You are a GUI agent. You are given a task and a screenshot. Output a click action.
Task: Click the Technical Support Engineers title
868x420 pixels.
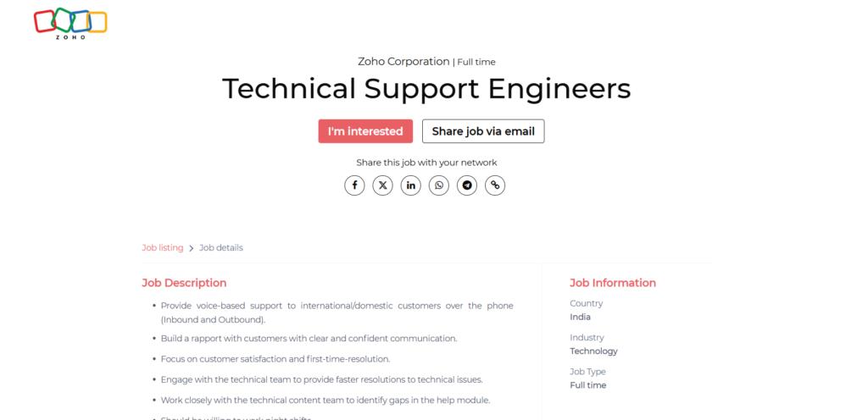tap(426, 89)
